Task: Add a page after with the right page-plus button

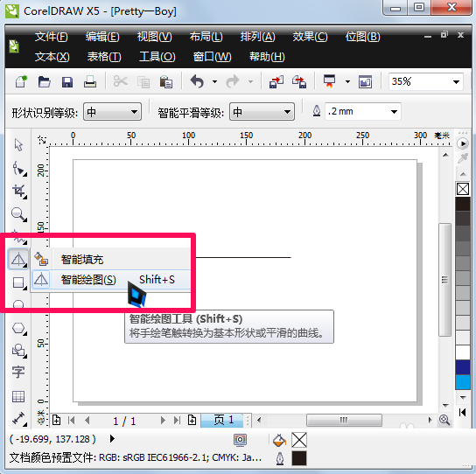Action: click(x=192, y=420)
